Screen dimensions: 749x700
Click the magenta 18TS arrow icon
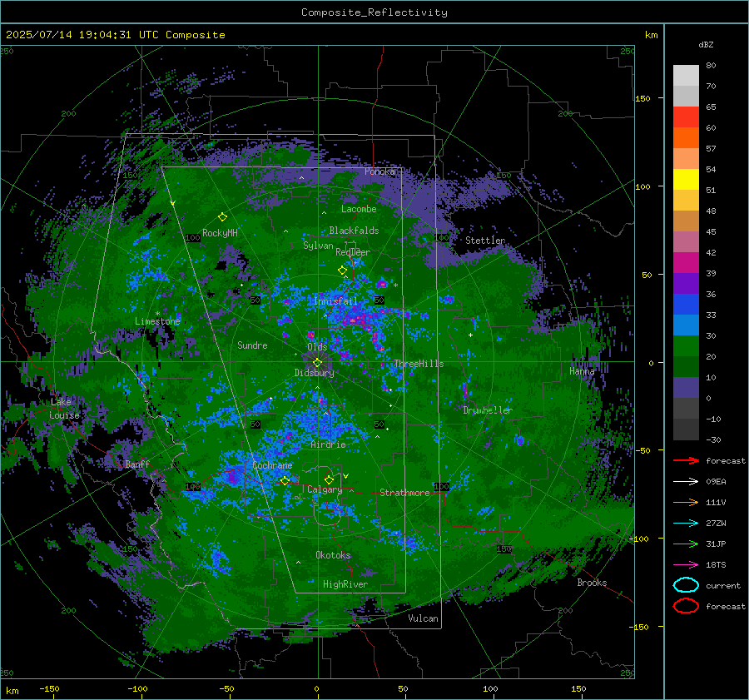686,565
